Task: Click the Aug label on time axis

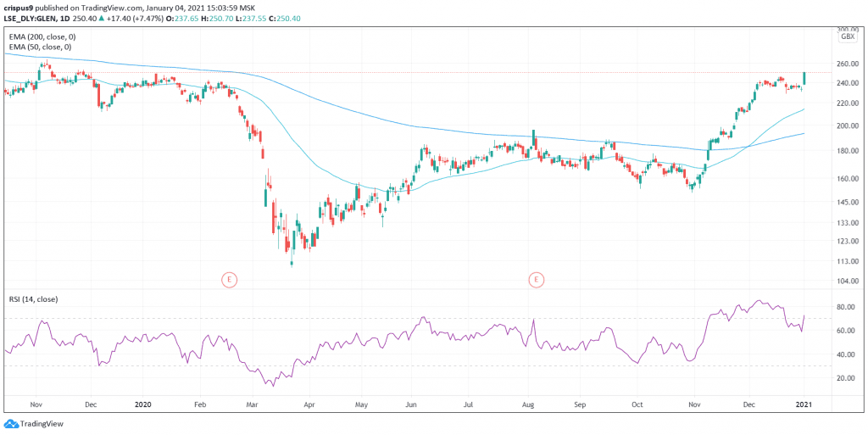Action: click(529, 404)
